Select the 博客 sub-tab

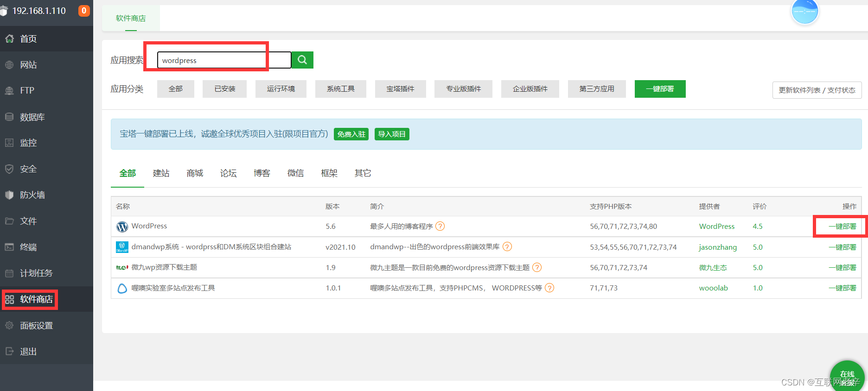(262, 173)
